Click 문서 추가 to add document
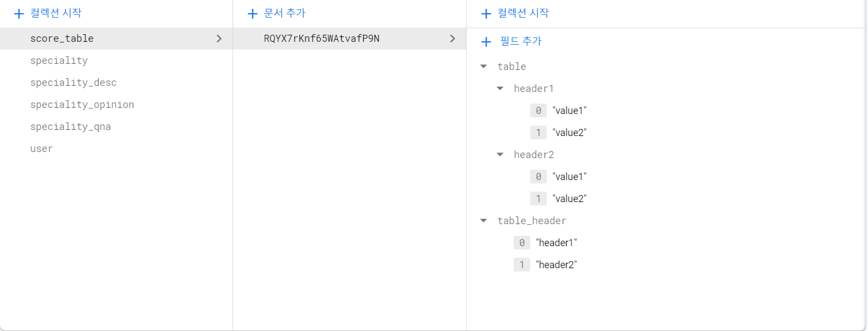 [x=284, y=13]
